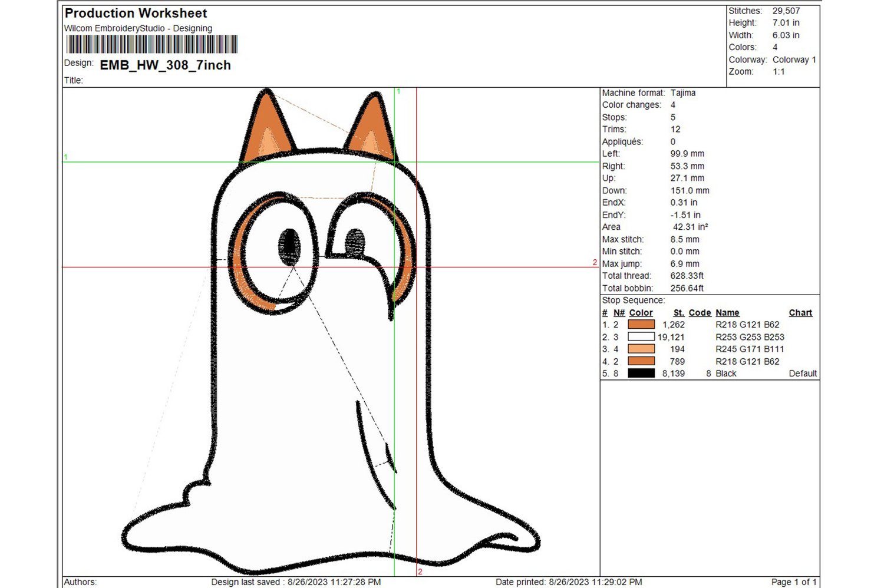
Task: Click the "Title:" label
Action: [74, 81]
